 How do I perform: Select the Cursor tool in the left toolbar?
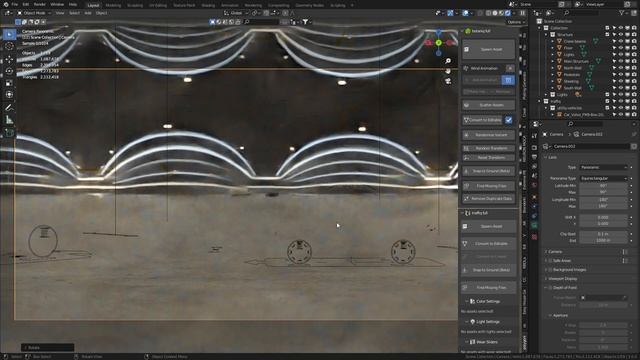(9, 47)
